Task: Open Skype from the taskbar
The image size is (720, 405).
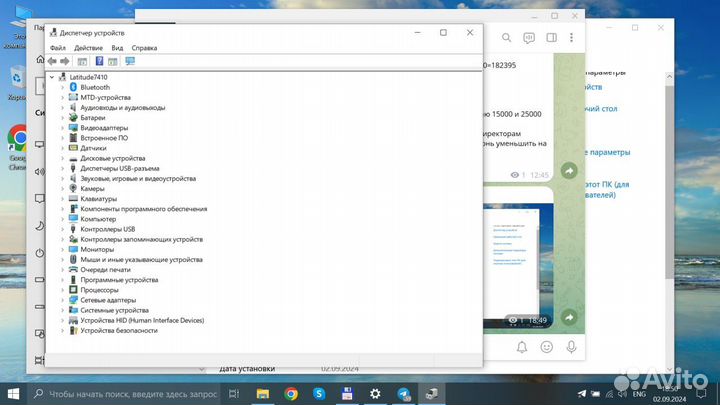Action: coord(319,394)
